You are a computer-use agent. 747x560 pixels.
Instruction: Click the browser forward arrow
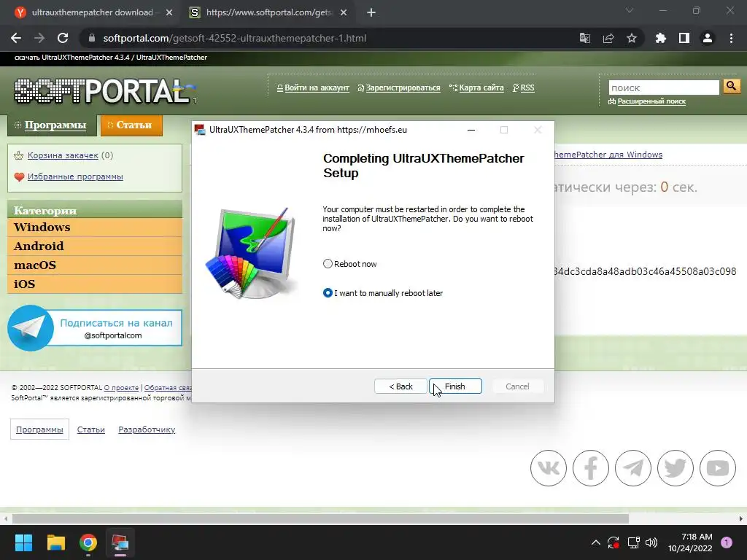pyautogui.click(x=39, y=38)
